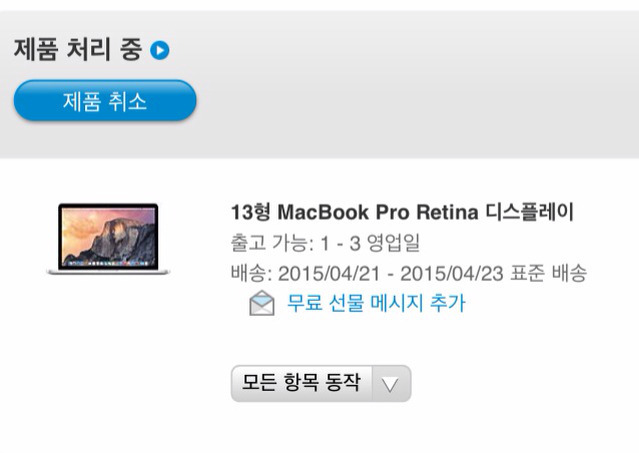
Task: Click the envelope gift message icon
Action: tap(262, 303)
